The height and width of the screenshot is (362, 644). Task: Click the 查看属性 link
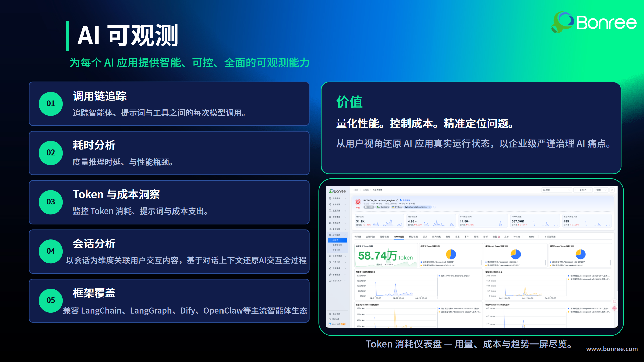pyautogui.click(x=405, y=200)
